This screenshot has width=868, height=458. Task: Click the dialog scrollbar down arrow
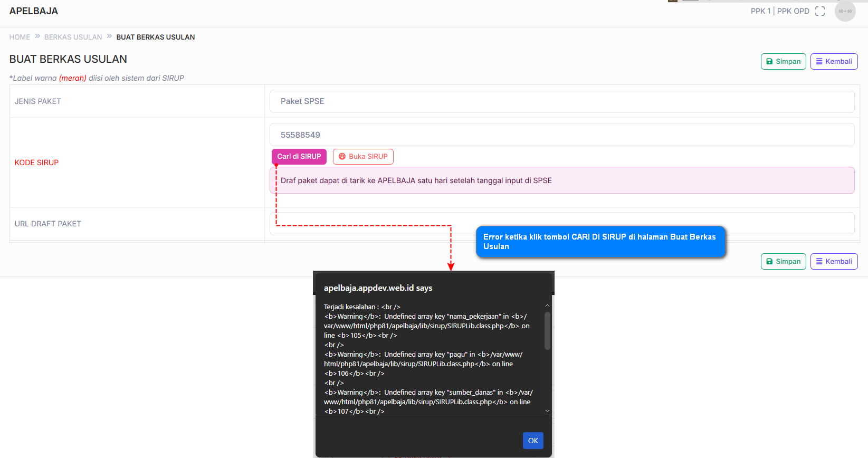pos(547,411)
